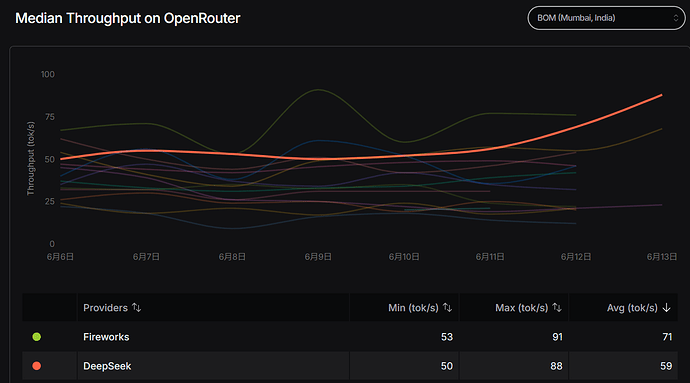This screenshot has height=383, width=690.
Task: Sort by Max (tok/s) arrows icon
Action: [x=557, y=308]
